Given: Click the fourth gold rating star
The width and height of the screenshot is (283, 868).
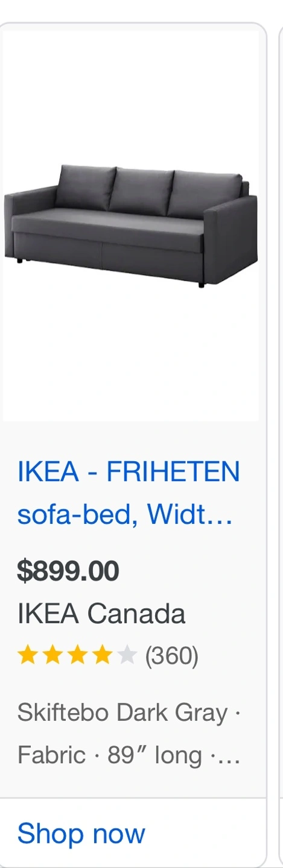Looking at the screenshot, I should (102, 655).
